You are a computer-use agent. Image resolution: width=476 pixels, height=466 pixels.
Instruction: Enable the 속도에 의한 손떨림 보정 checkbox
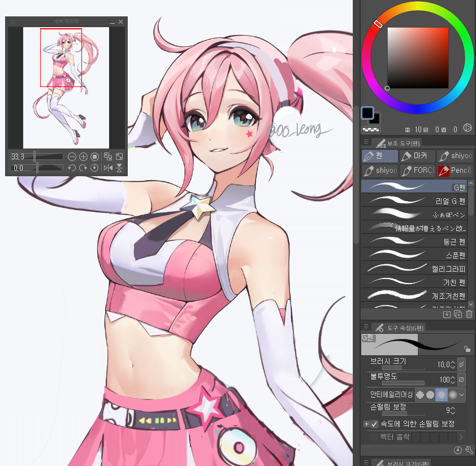375,425
